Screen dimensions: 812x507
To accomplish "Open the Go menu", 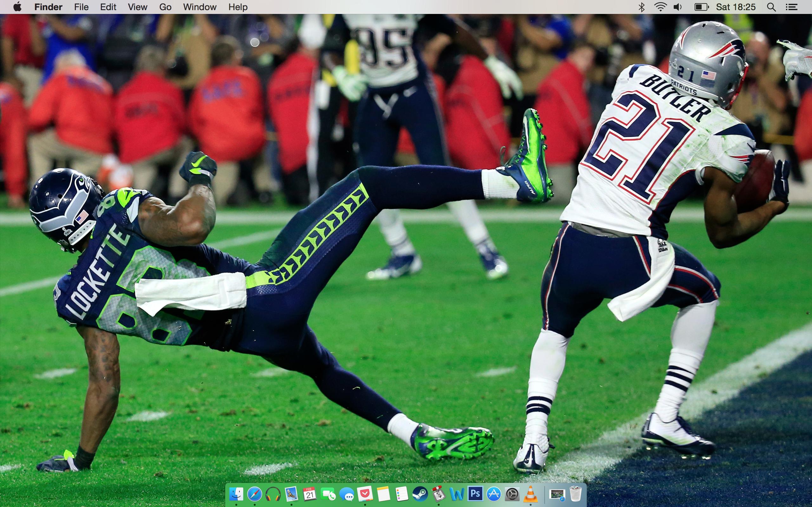I will point(165,7).
